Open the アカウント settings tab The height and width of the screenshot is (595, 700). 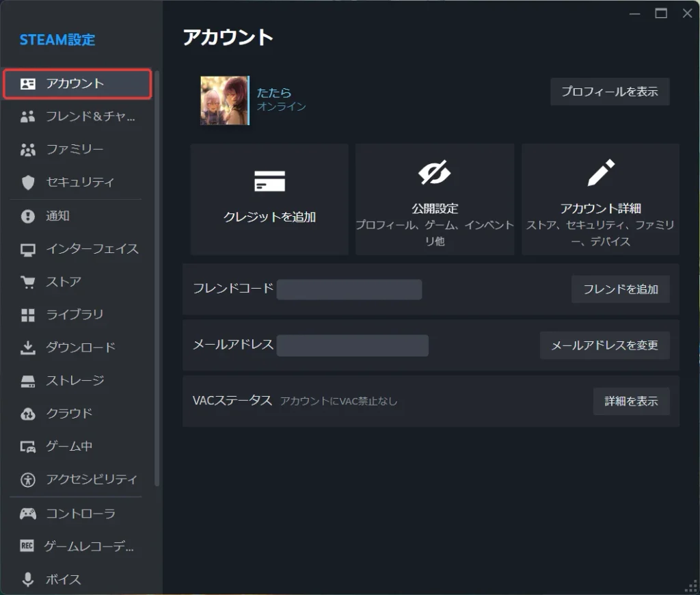pyautogui.click(x=77, y=83)
